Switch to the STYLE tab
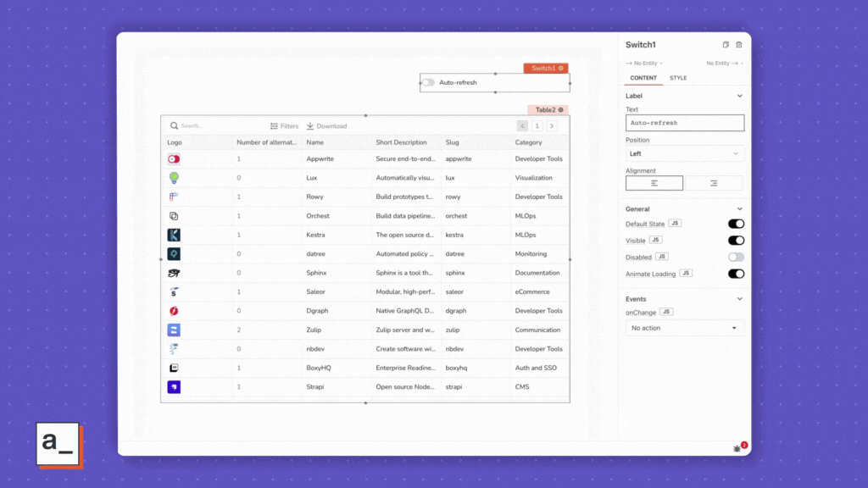Screen dimensions: 868x488 (678, 78)
